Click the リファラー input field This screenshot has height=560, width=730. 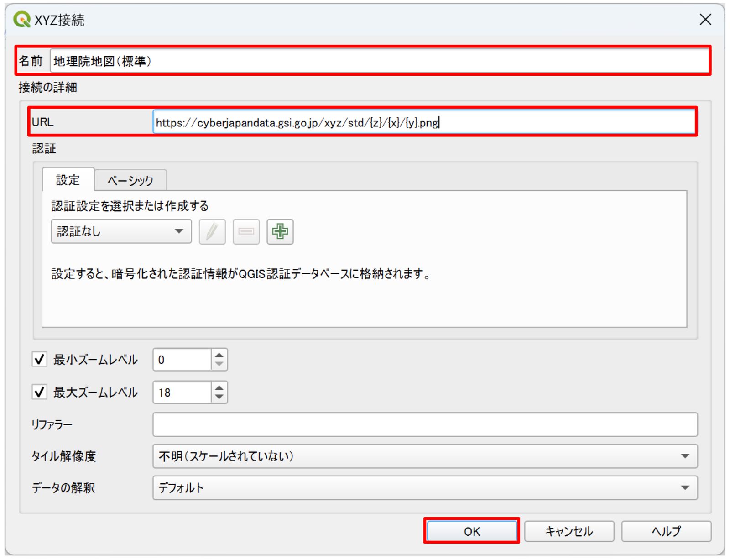pyautogui.click(x=425, y=424)
